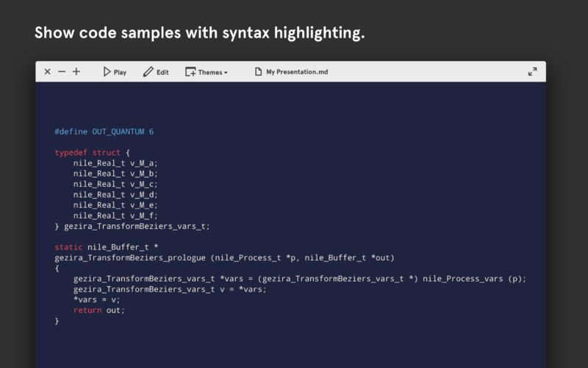The image size is (588, 368).
Task: Click the nile_Real_t v_M_a; line
Action: tap(115, 163)
